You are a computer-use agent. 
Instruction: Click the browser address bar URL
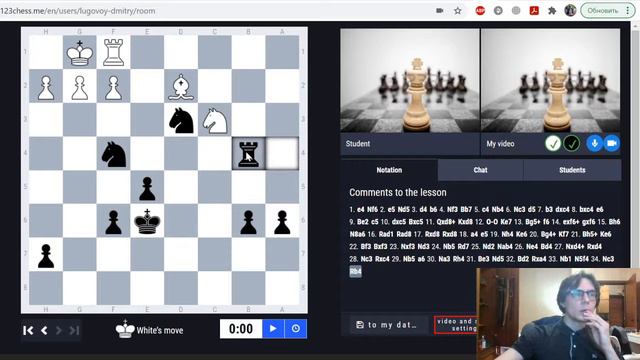click(78, 11)
